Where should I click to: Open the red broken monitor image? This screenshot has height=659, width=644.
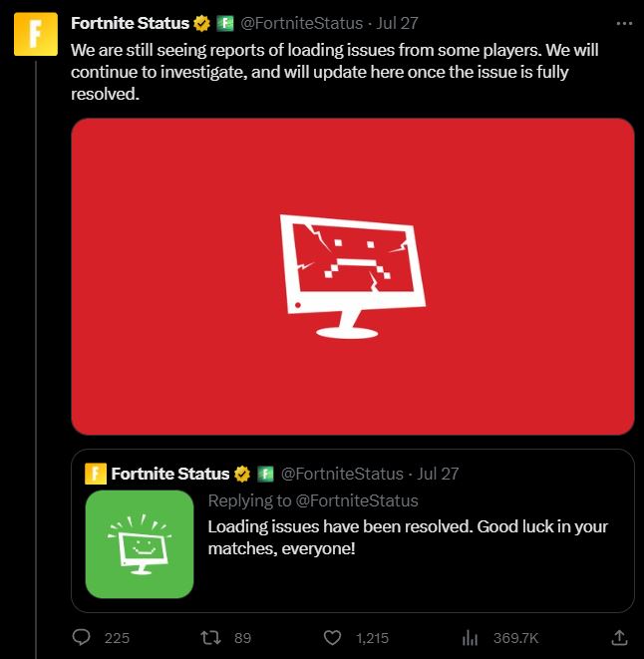pos(353,276)
